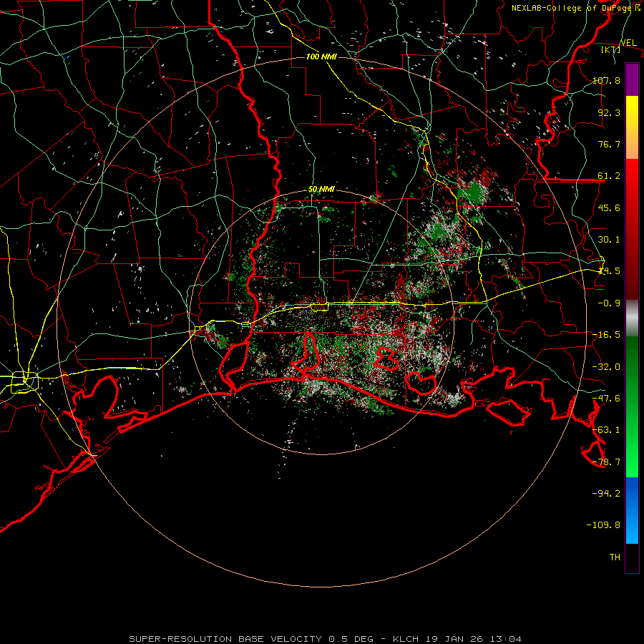Click the 92.3 velocity scale value

pyautogui.click(x=609, y=112)
